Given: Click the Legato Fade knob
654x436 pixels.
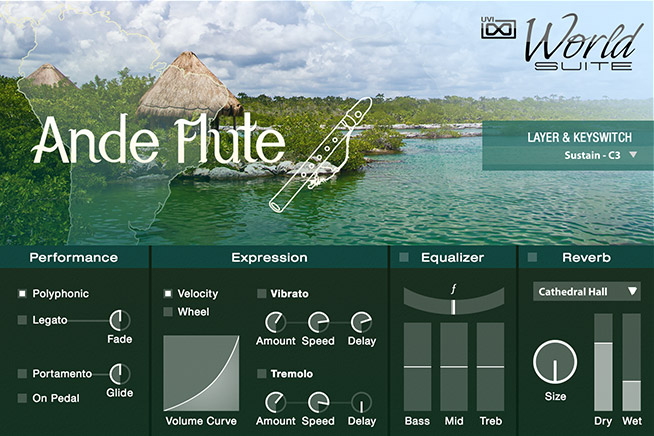Looking at the screenshot, I should click(x=120, y=320).
